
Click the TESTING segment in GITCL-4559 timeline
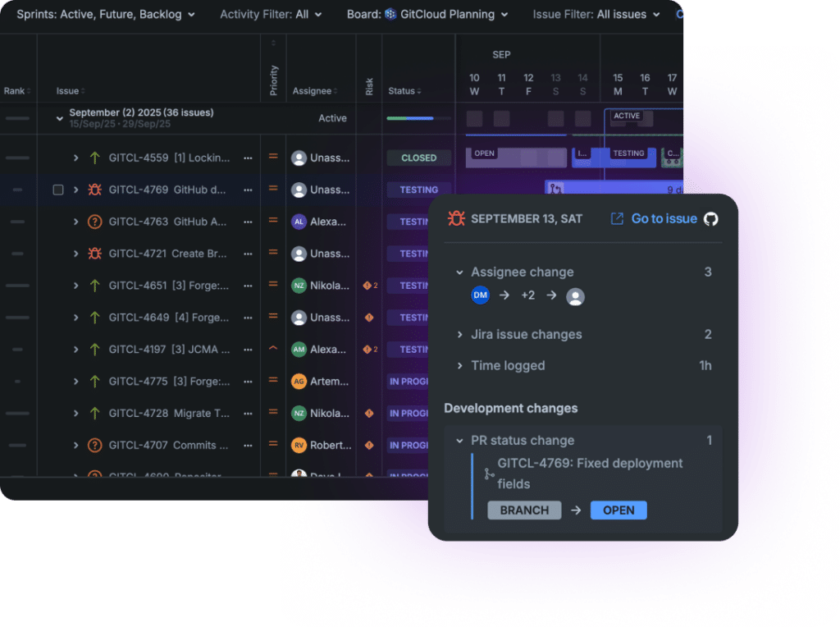point(630,158)
